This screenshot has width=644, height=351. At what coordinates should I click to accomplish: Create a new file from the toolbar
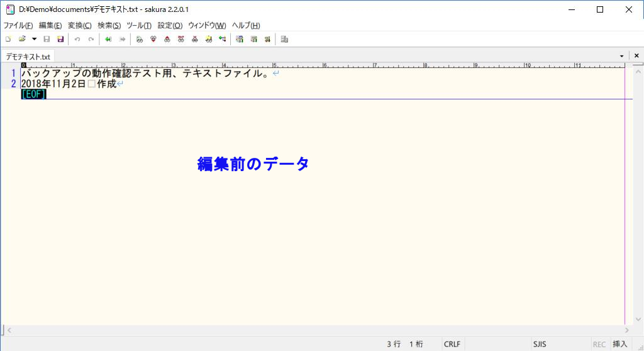click(x=8, y=39)
